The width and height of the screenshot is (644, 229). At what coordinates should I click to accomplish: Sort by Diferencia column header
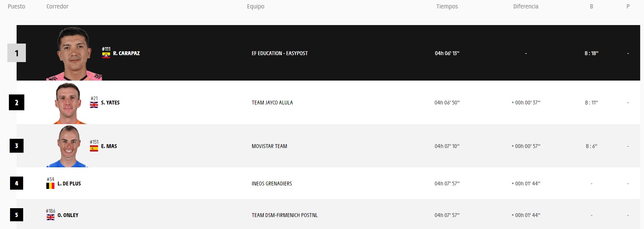point(525,7)
